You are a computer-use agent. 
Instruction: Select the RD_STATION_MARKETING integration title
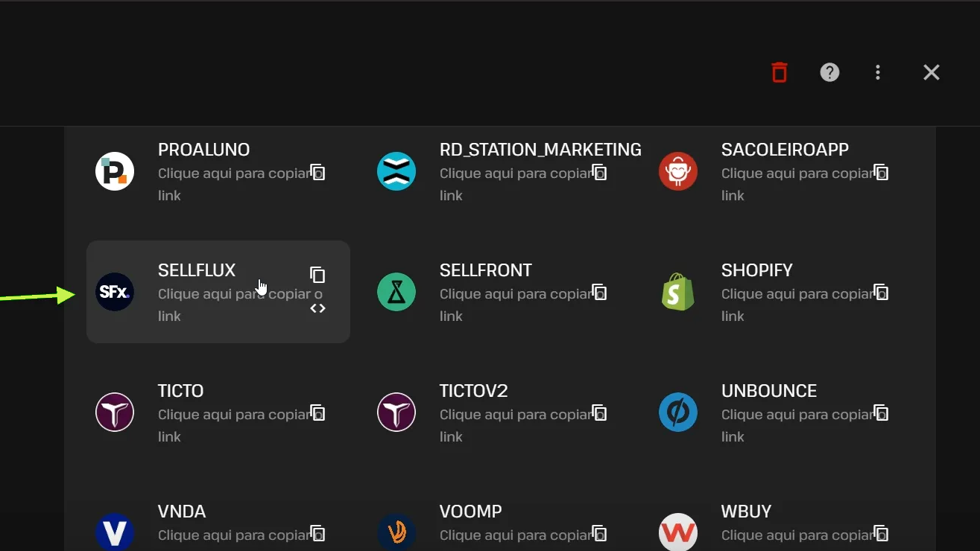540,150
